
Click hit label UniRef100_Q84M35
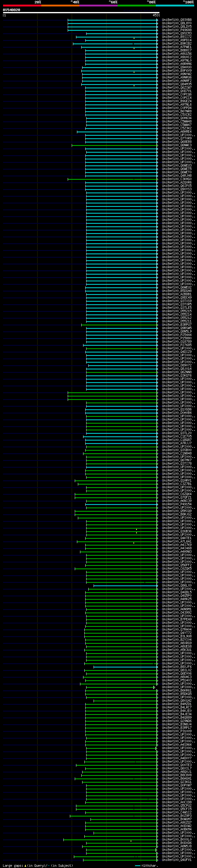(177, 84)
